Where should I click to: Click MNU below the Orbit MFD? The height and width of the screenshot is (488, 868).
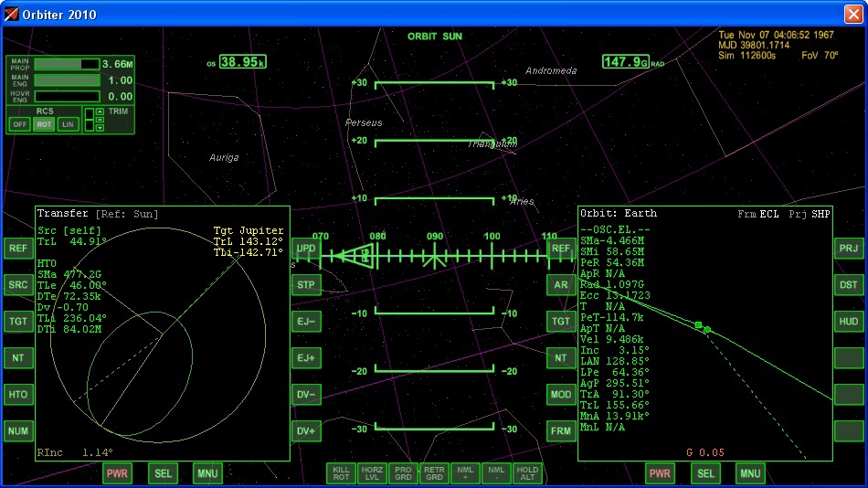tap(750, 473)
